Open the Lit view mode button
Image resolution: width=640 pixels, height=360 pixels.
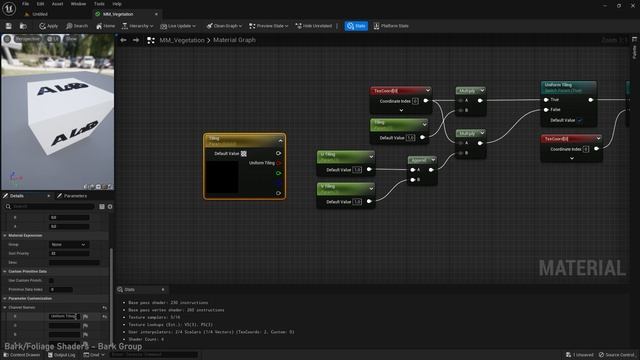click(53, 39)
